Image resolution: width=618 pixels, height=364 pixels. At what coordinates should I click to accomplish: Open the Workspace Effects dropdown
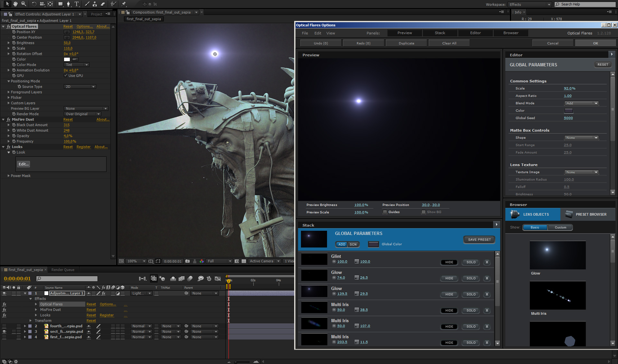coord(530,5)
